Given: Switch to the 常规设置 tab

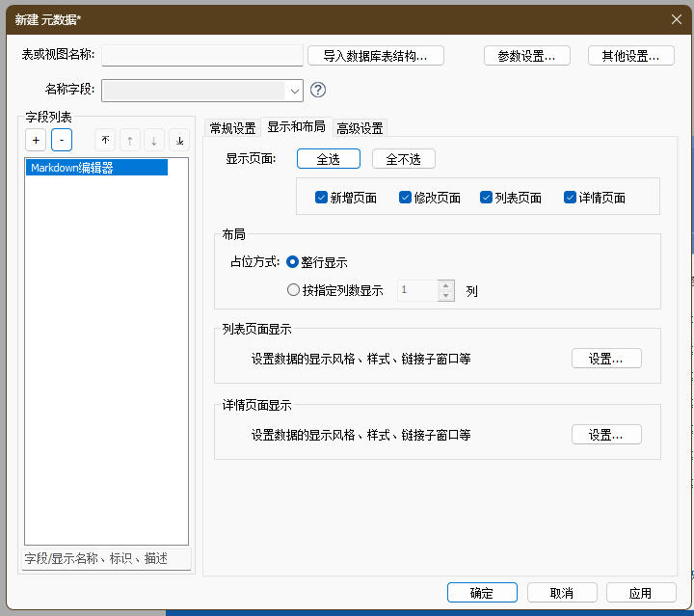Looking at the screenshot, I should [232, 128].
